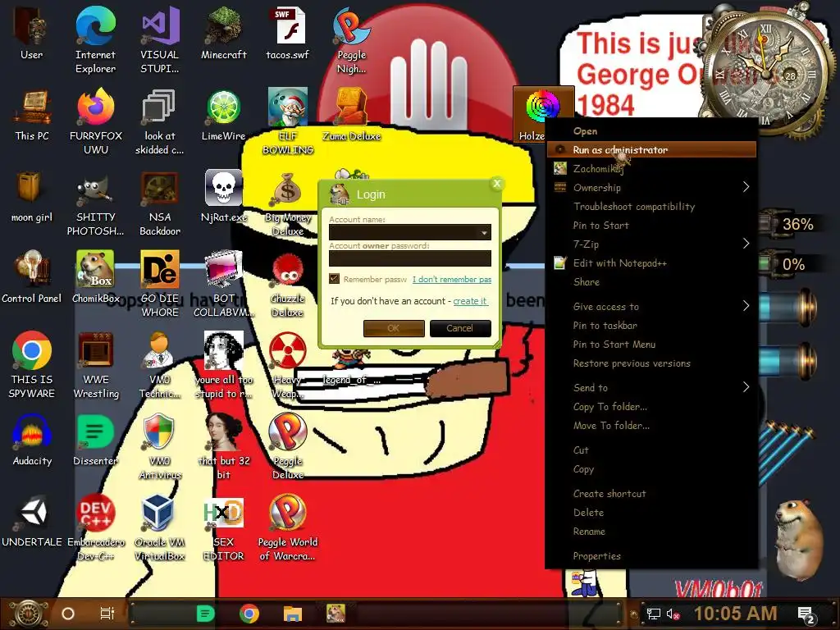The width and height of the screenshot is (840, 630).
Task: Choose Open in the context menu
Action: tap(651, 130)
